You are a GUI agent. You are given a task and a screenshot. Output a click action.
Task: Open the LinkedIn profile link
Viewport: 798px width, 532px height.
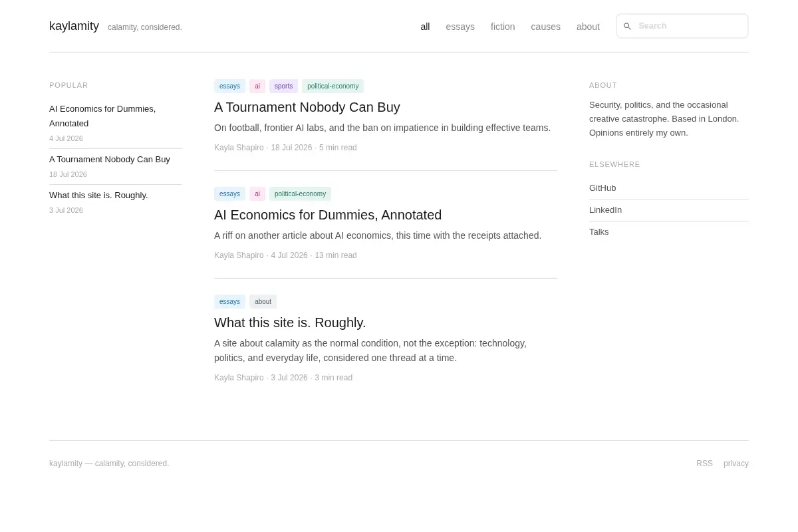point(605,210)
